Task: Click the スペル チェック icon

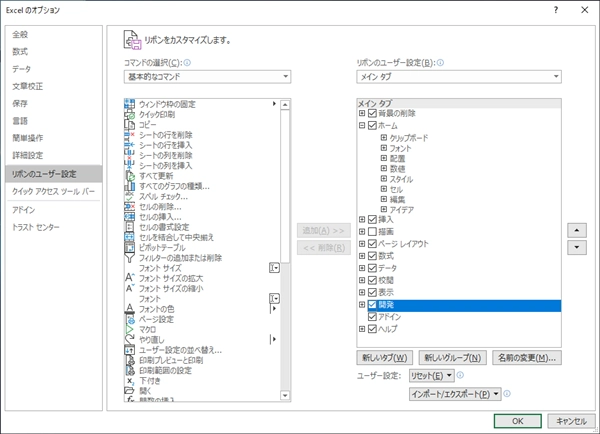Action: (129, 196)
